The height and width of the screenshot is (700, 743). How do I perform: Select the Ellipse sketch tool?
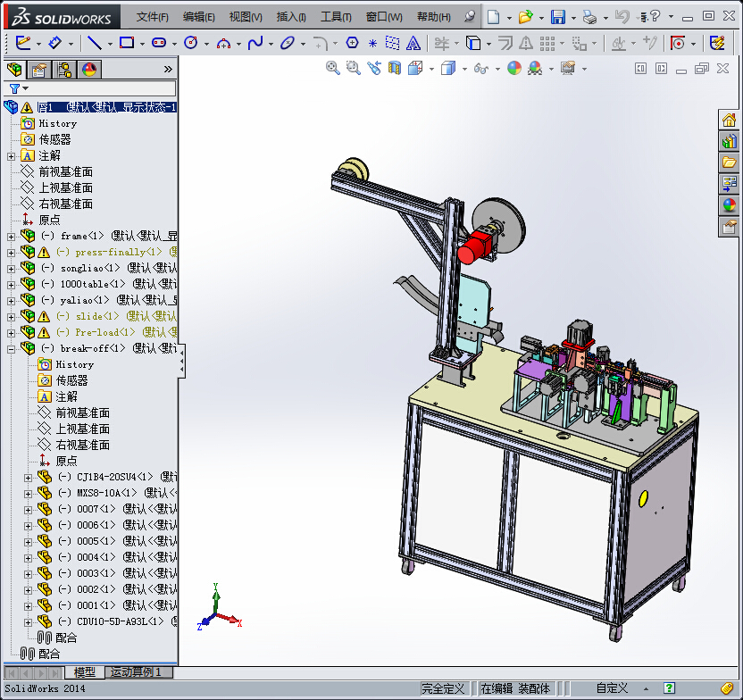click(288, 43)
